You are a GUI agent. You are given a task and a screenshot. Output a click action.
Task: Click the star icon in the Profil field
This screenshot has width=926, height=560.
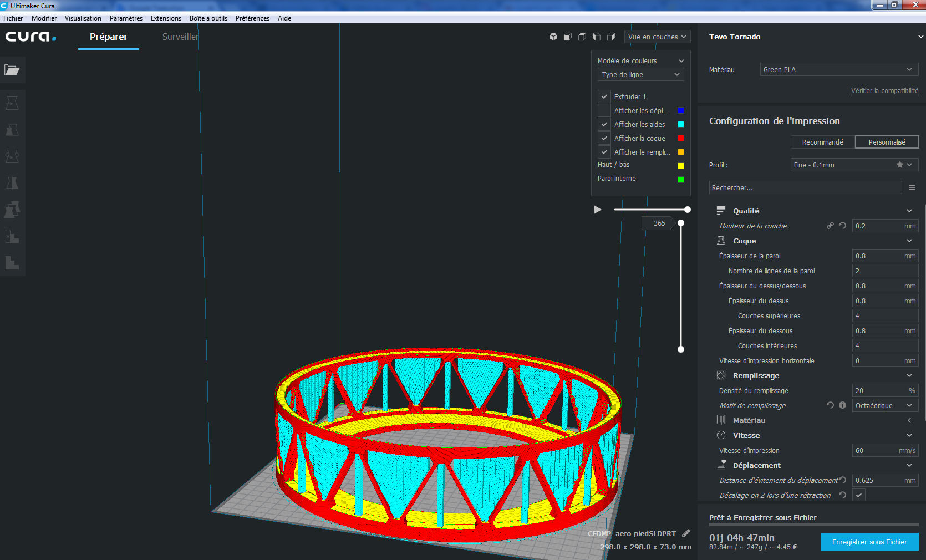(899, 165)
